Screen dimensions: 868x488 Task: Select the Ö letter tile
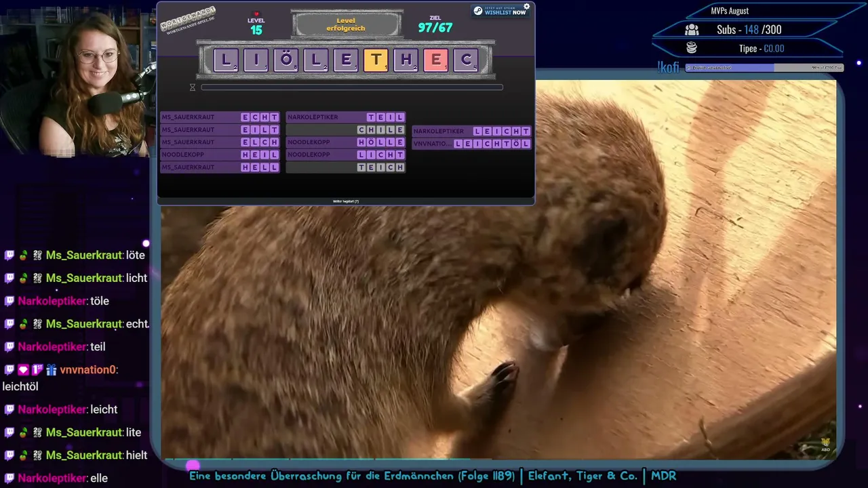[x=285, y=60]
